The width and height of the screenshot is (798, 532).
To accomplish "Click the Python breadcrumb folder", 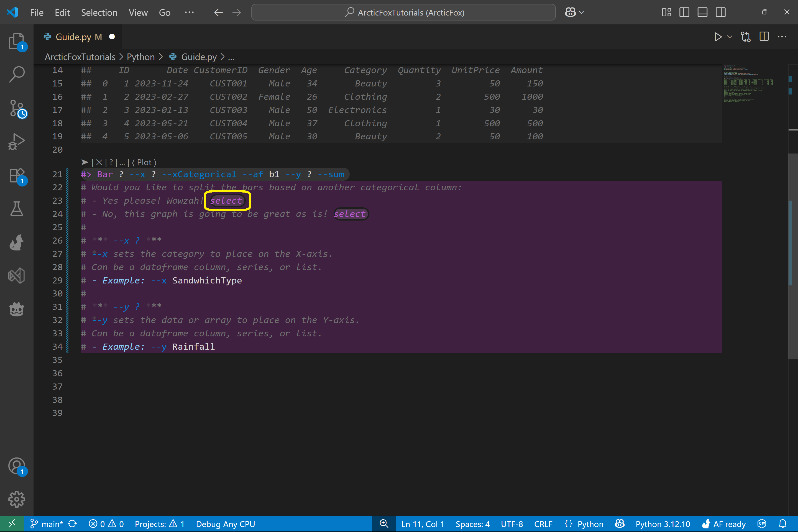I will (x=141, y=57).
